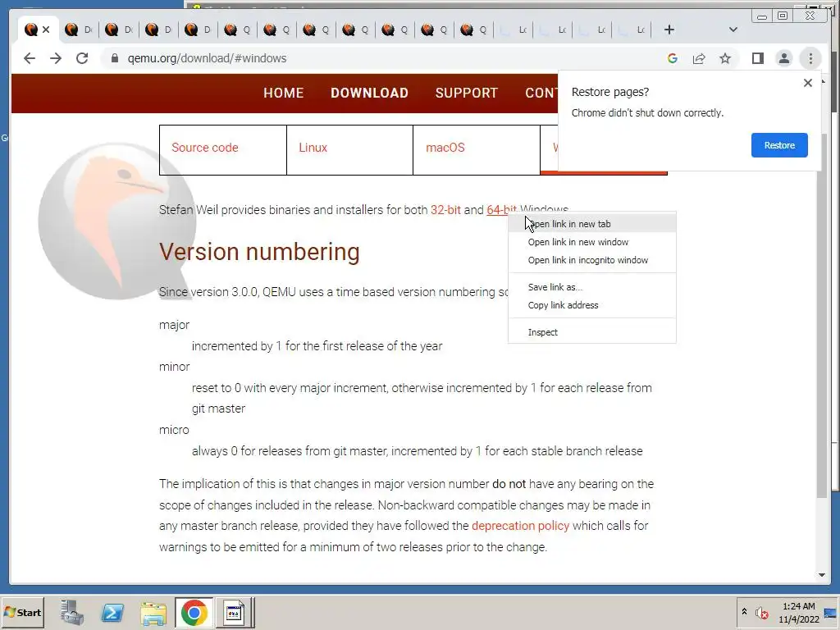Open the taskbar app next to Chrome
This screenshot has height=630, width=840.
tap(234, 612)
